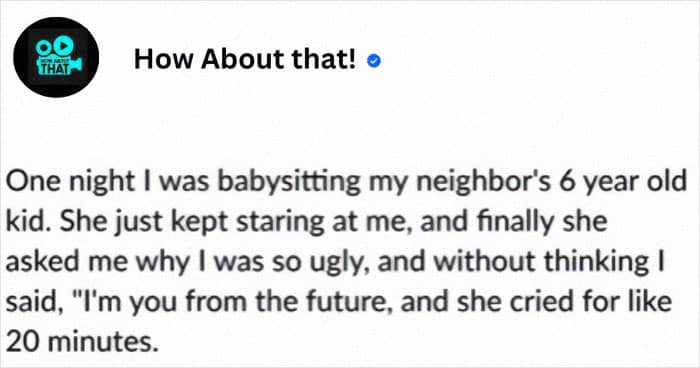
Task: Click the word "staring" in the post
Action: pos(280,222)
